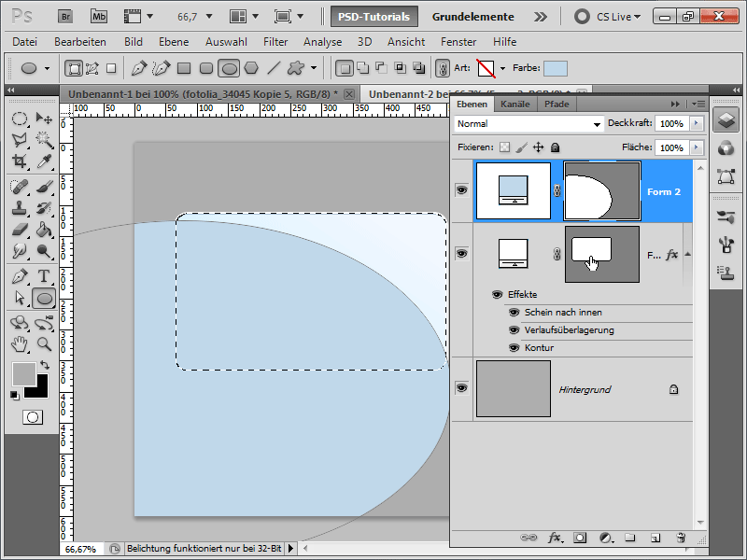Select the History Brush tool
747x560 pixels.
coord(44,208)
